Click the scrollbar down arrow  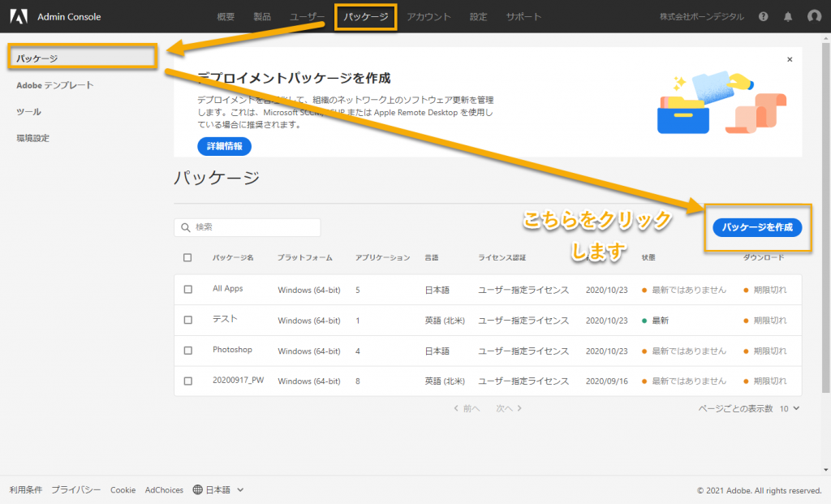pos(825,470)
